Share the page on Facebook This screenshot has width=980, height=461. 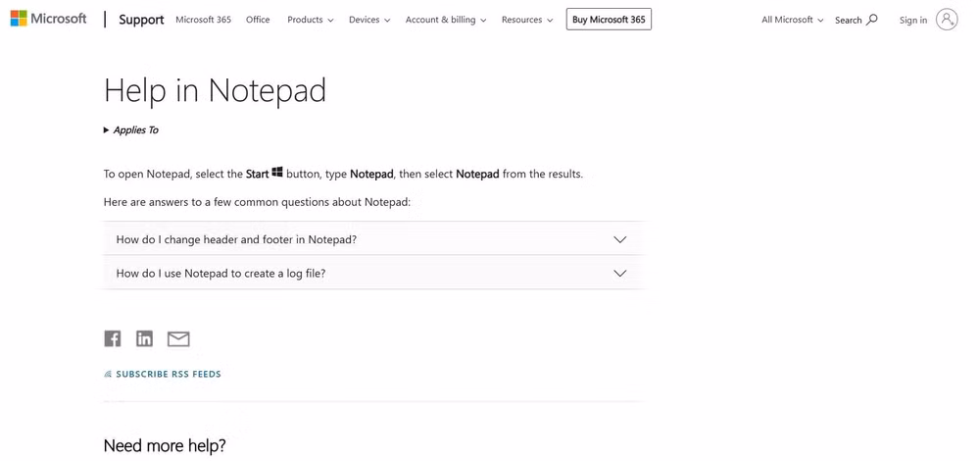113,338
